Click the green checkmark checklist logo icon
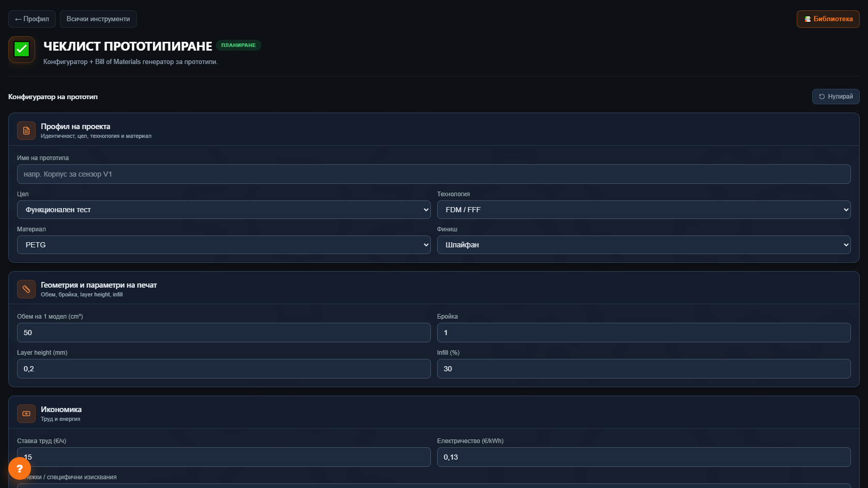The image size is (868, 488). pyautogui.click(x=22, y=50)
